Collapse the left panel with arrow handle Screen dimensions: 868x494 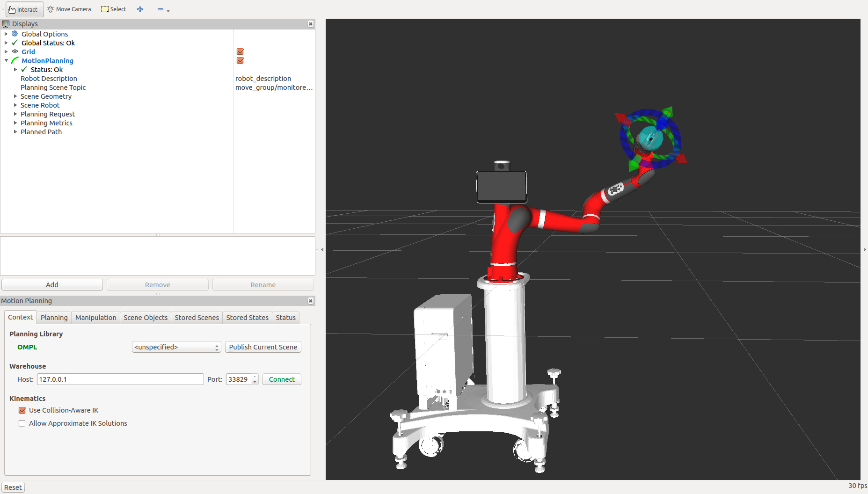point(322,250)
